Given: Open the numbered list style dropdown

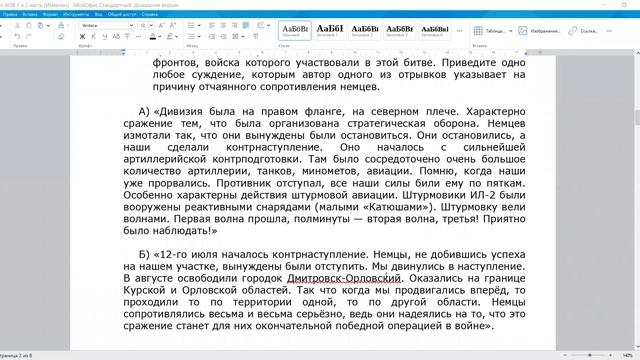Looking at the screenshot, I should (x=199, y=36).
